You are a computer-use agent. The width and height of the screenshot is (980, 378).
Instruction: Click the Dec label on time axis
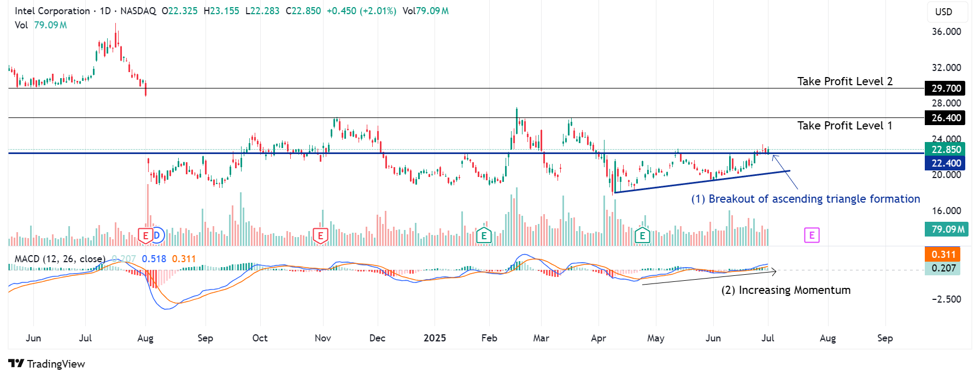[x=377, y=338]
